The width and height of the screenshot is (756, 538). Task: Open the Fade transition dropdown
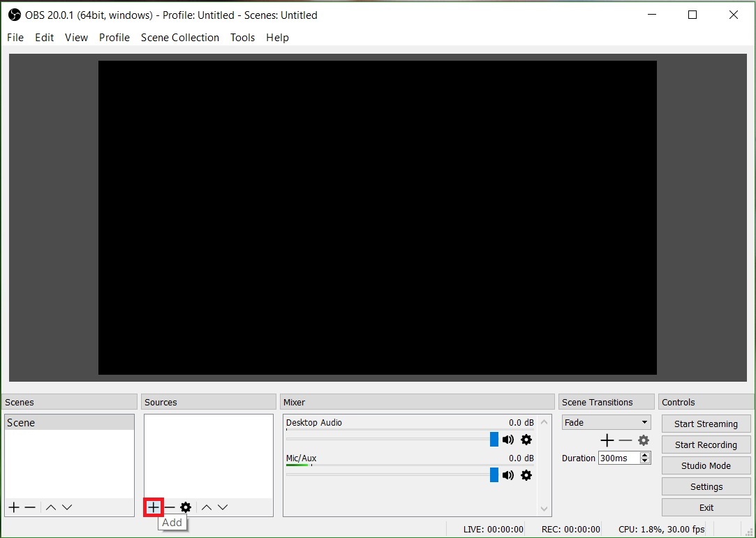(606, 422)
